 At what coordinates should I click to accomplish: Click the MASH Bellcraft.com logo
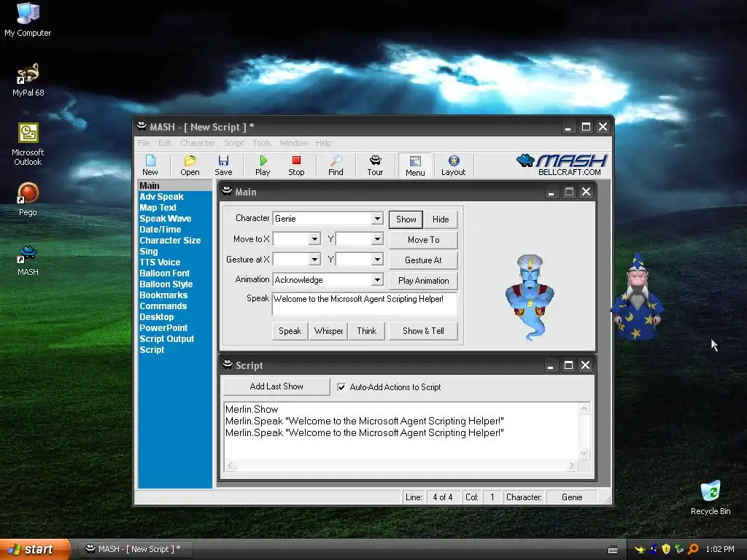562,165
